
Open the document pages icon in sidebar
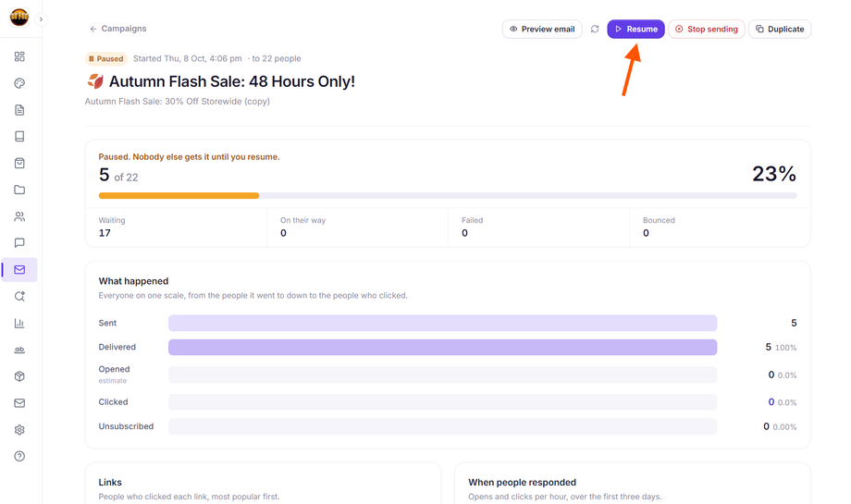click(19, 110)
